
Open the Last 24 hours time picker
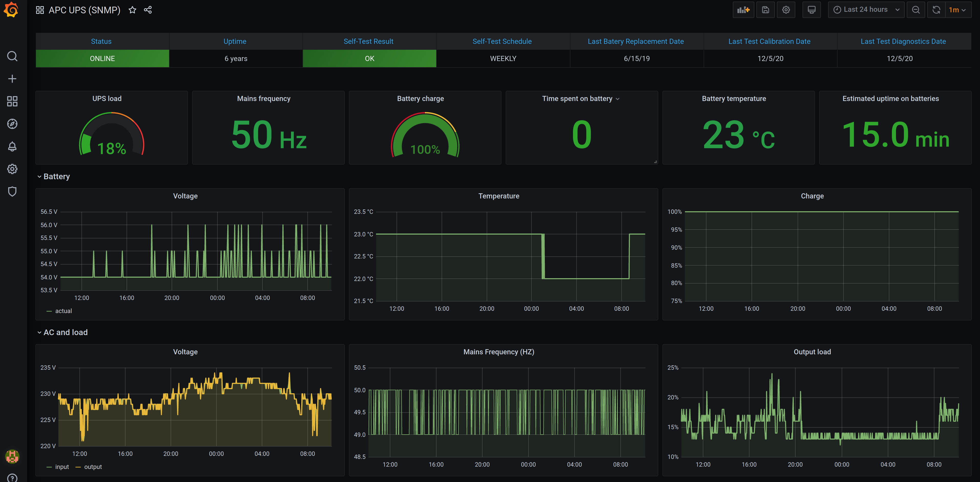pos(866,10)
